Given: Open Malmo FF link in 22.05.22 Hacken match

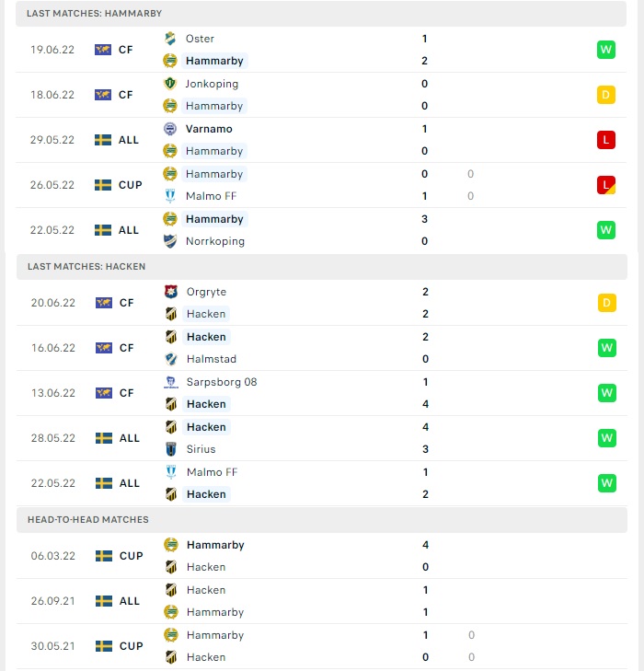Looking at the screenshot, I should 213,472.
